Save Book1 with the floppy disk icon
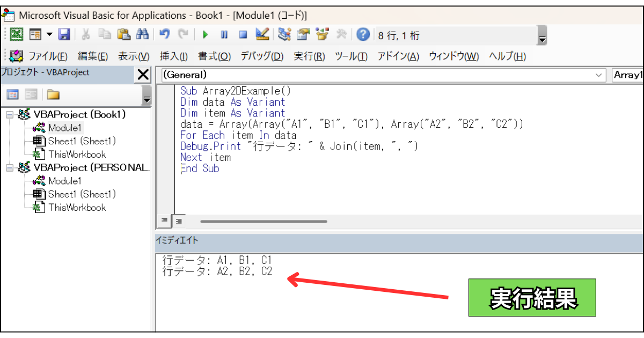 tap(64, 35)
